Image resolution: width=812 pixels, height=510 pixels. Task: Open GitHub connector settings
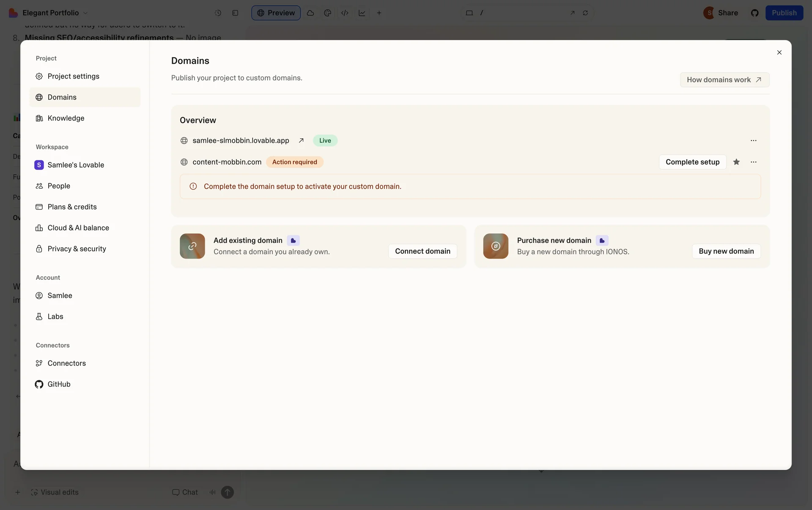(59, 384)
